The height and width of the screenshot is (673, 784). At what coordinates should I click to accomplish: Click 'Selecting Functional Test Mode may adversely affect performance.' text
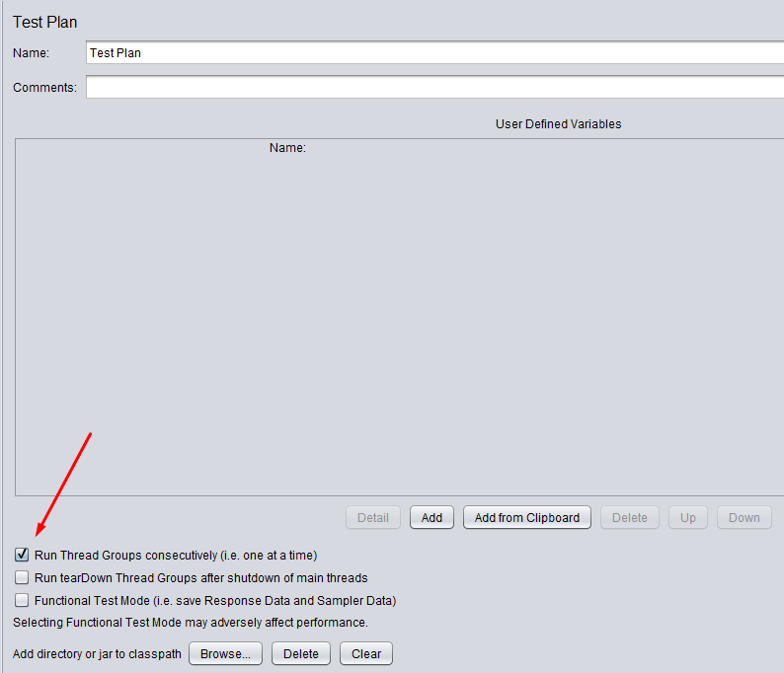point(191,623)
